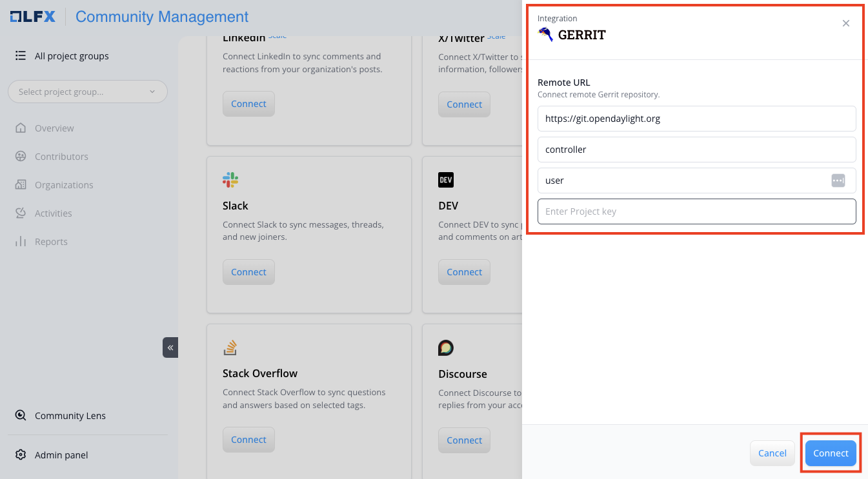Open Community Lens from the sidebar
The height and width of the screenshot is (479, 868).
coord(70,416)
